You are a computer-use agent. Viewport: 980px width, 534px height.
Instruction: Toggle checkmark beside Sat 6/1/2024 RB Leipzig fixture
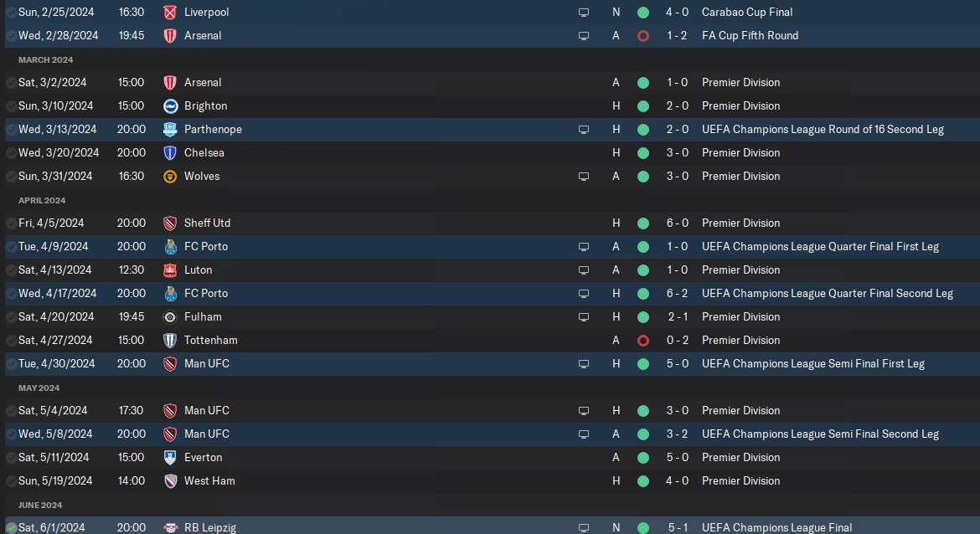pos(11,528)
